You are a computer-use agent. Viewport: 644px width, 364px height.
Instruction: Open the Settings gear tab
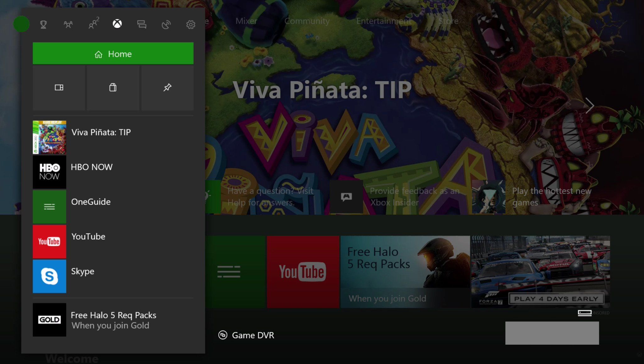click(191, 24)
